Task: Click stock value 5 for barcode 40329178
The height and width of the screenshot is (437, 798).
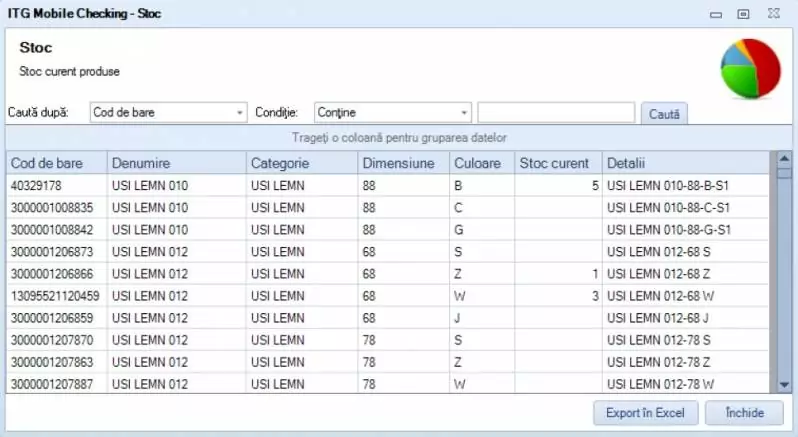Action: 558,186
